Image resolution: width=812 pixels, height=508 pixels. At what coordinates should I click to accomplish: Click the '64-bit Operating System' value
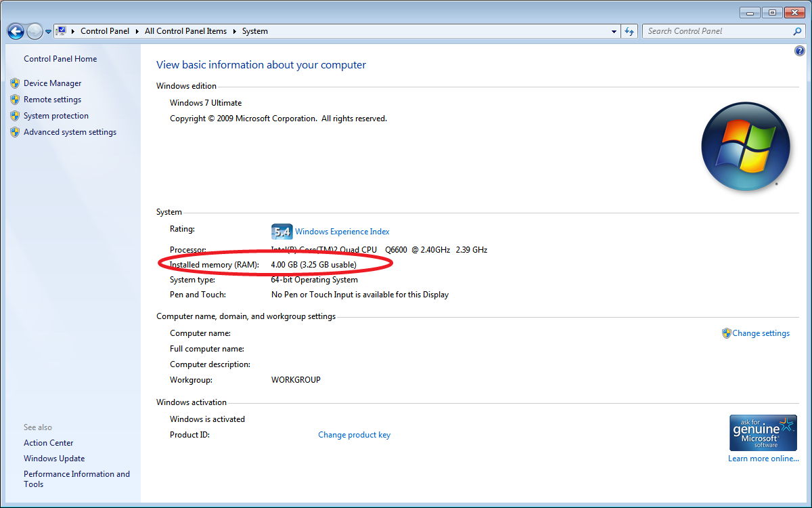click(x=315, y=280)
